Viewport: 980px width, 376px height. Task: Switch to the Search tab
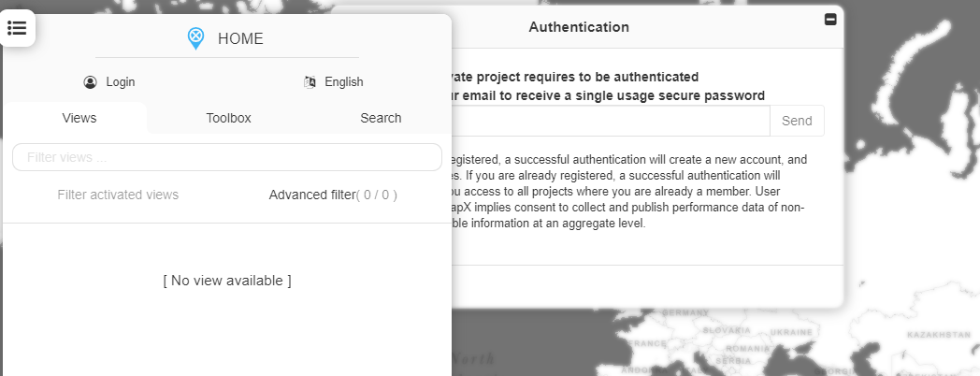[x=381, y=118]
